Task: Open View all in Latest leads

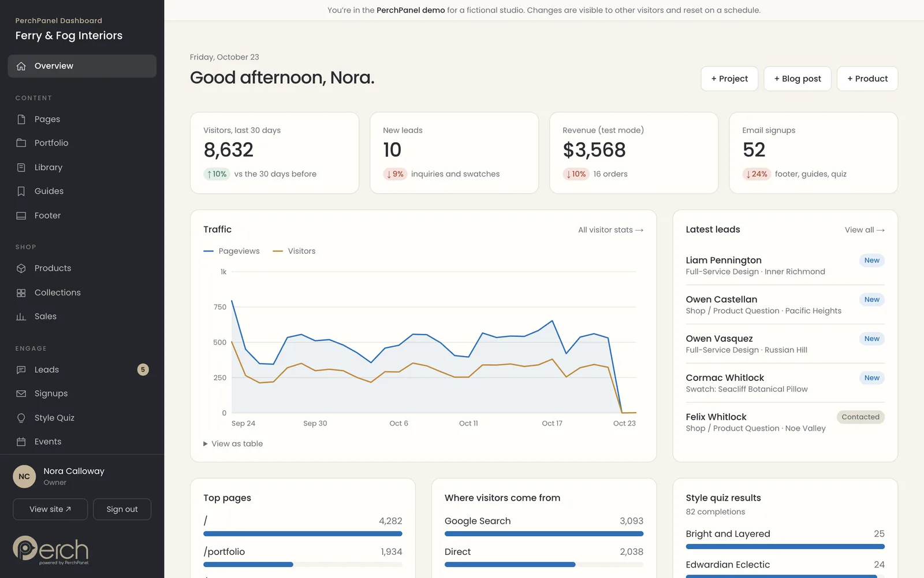Action: (x=865, y=230)
